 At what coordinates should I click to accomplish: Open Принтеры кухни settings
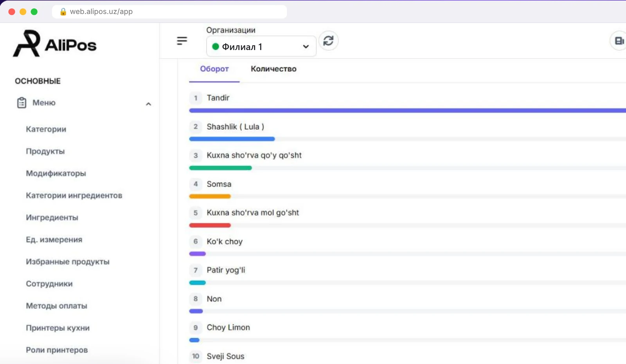(x=58, y=328)
